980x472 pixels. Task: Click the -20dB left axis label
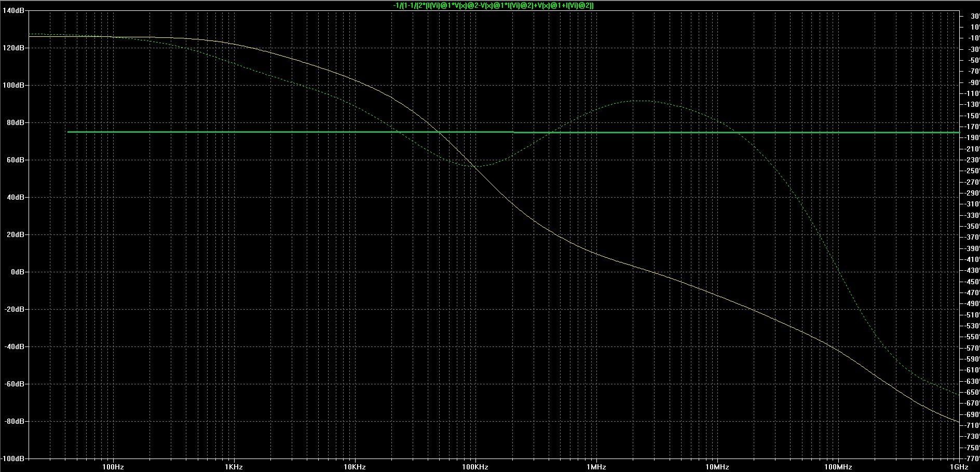[13, 309]
